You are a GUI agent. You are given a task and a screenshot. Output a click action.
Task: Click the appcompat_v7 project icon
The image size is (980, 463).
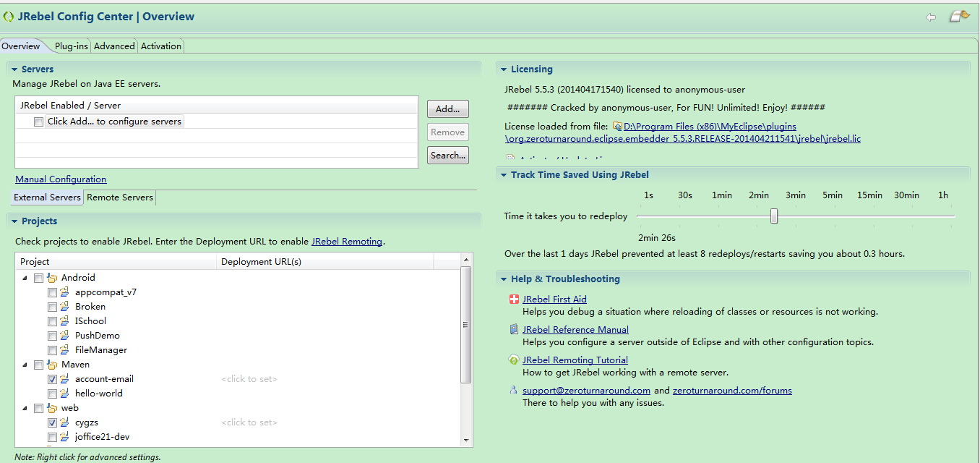point(66,292)
